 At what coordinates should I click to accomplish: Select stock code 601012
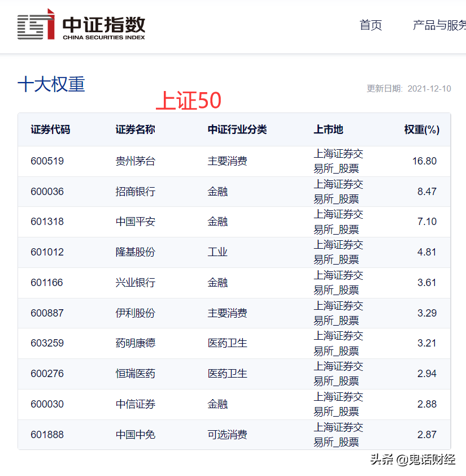[x=47, y=252]
